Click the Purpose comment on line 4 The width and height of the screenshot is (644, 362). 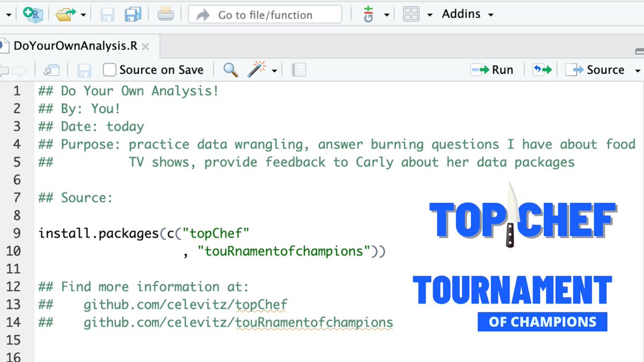tap(337, 144)
